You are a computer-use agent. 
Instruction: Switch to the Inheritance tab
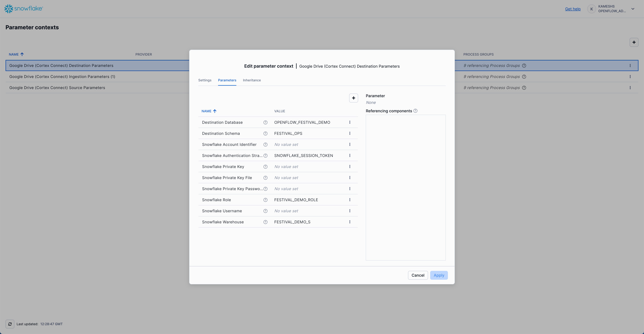[x=252, y=80]
